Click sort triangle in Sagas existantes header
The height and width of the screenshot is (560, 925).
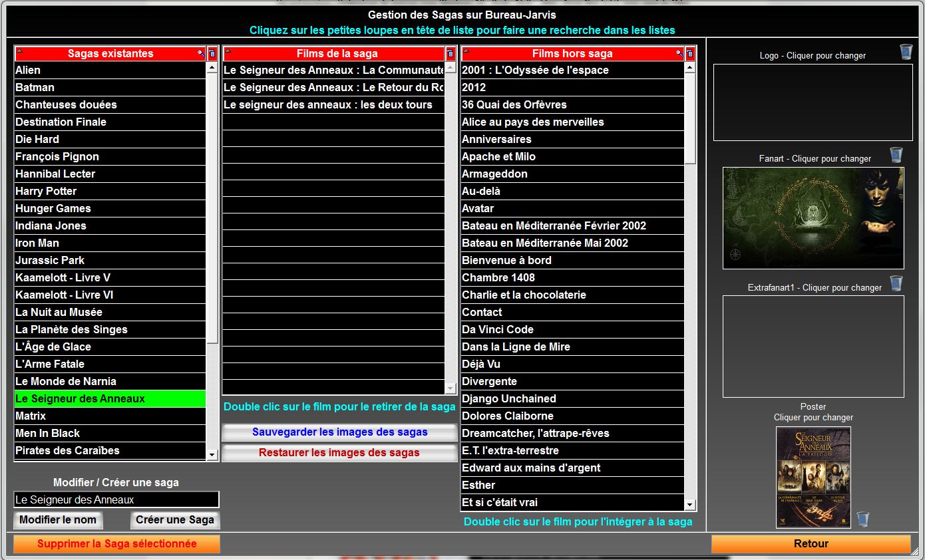pyautogui.click(x=19, y=51)
